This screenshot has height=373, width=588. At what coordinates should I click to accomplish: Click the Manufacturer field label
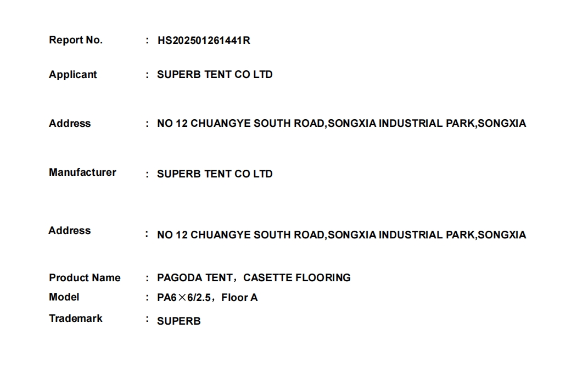82,172
